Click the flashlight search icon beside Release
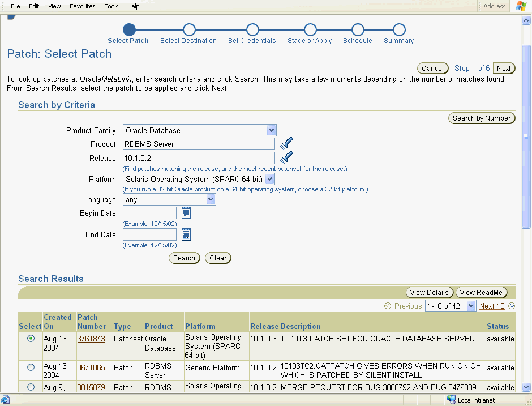Screen dimensions: 532x406 (x=286, y=158)
